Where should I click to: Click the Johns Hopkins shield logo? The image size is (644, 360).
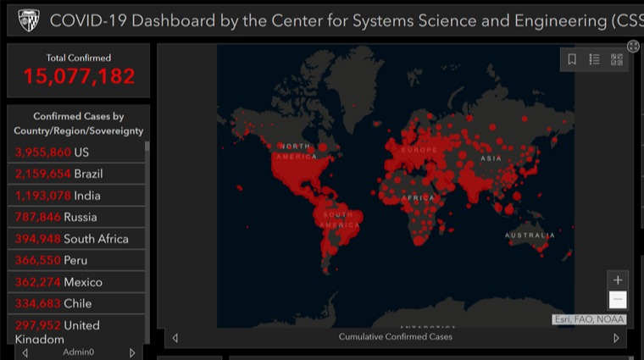point(29,20)
